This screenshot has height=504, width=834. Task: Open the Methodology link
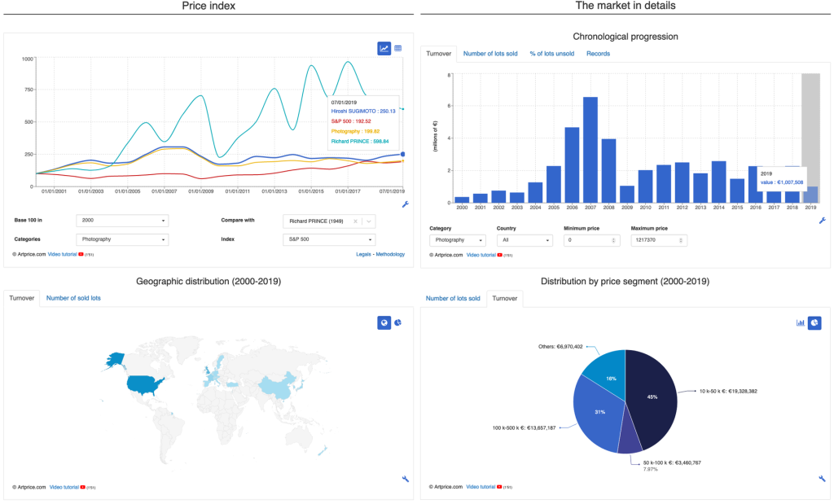pos(390,254)
